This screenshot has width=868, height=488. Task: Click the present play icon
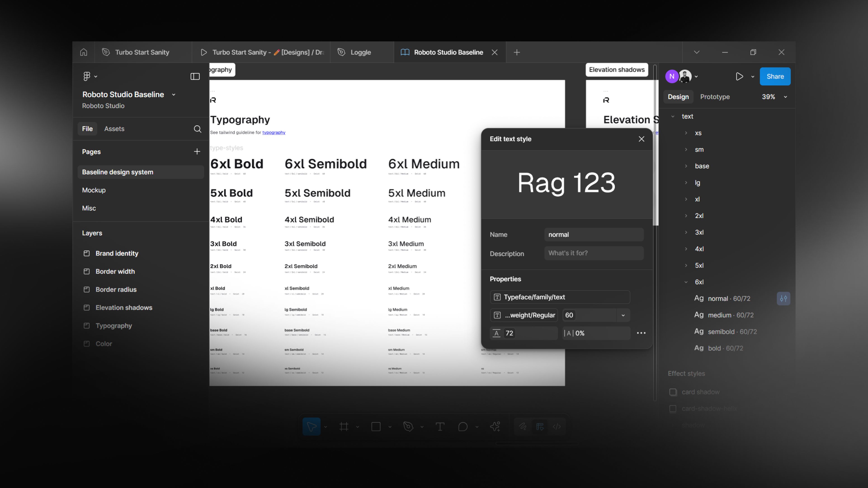click(739, 76)
